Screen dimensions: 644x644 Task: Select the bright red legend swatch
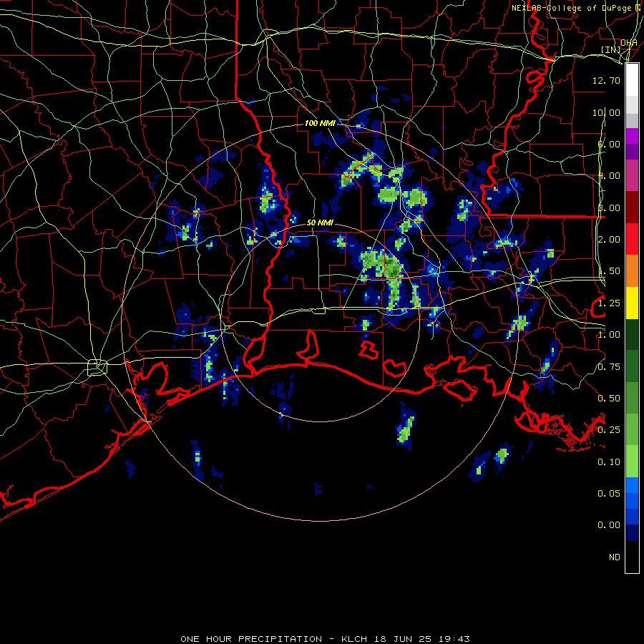pos(632,239)
